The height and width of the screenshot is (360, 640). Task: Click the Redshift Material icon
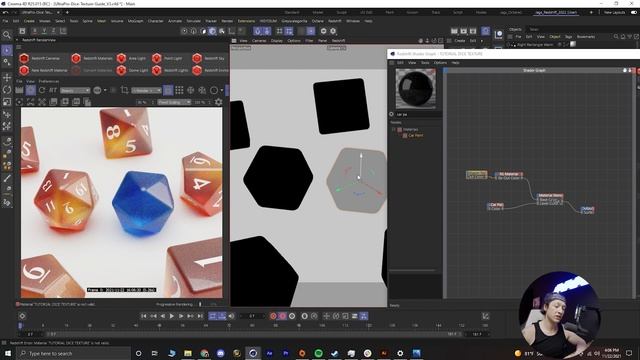pyautogui.click(x=76, y=58)
